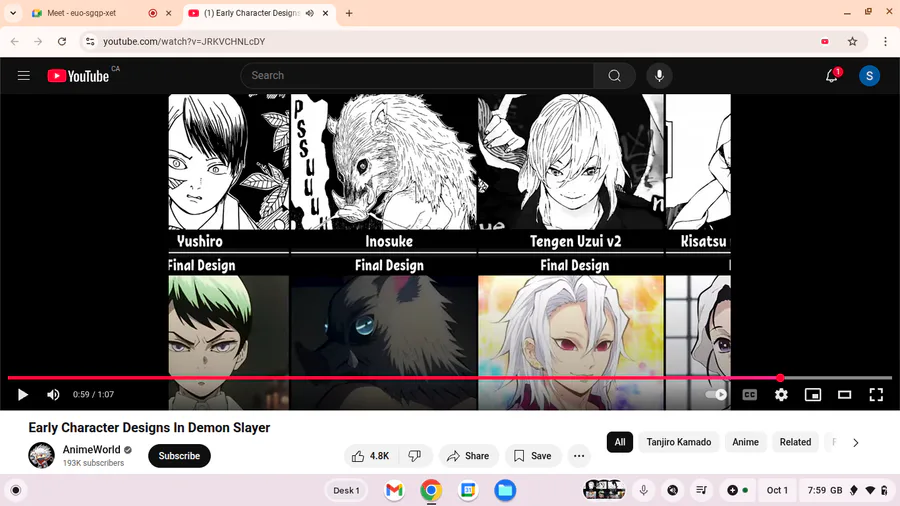This screenshot has width=900, height=506.
Task: Turn on closed captions
Action: [x=750, y=395]
